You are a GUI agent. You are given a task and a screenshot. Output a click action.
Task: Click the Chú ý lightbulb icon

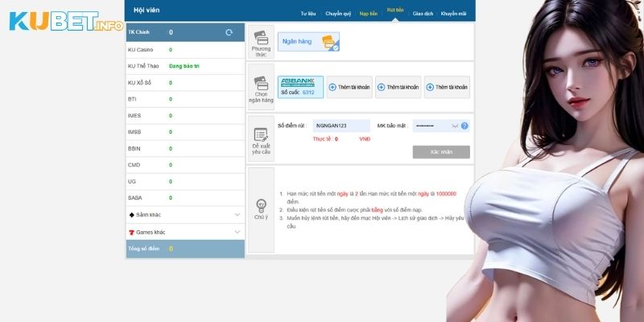pyautogui.click(x=261, y=204)
